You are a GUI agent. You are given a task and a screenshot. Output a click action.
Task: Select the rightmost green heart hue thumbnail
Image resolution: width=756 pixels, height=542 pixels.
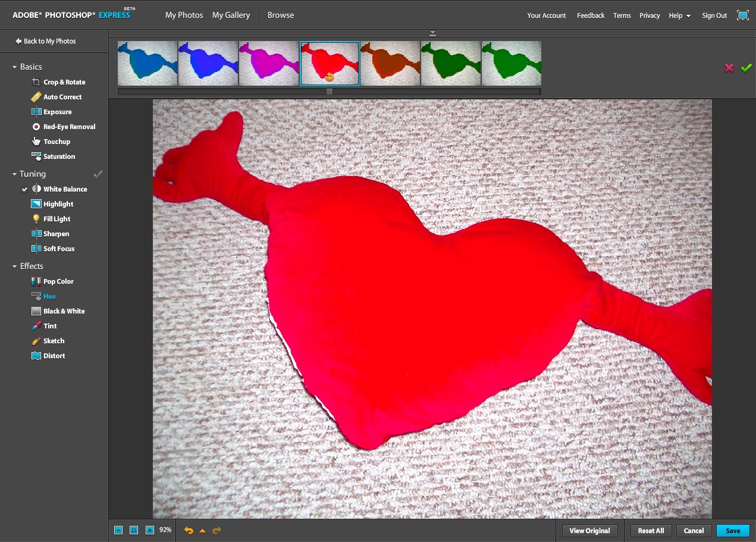(512, 63)
